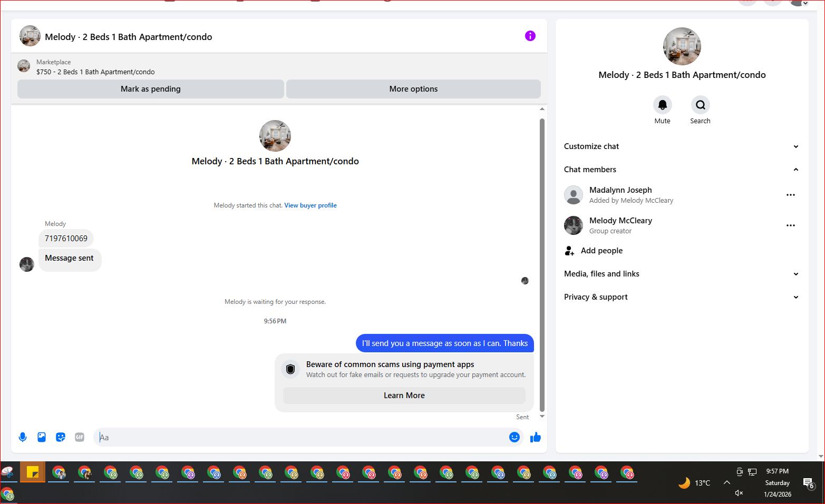
Task: Click chat header apartment avatar
Action: click(x=30, y=36)
